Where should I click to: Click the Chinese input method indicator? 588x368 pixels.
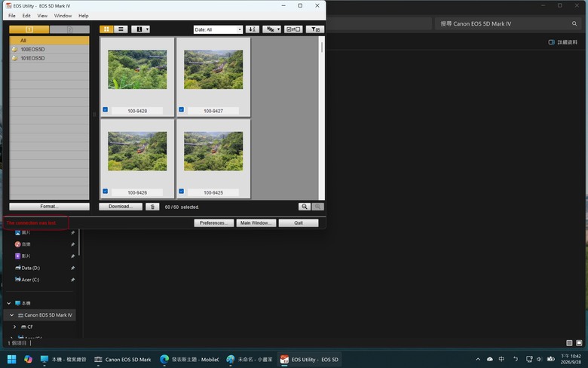coord(501,360)
